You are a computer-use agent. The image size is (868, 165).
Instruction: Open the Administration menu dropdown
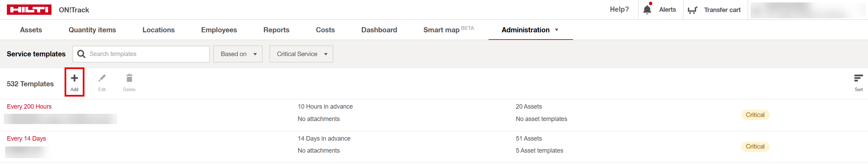tap(530, 30)
